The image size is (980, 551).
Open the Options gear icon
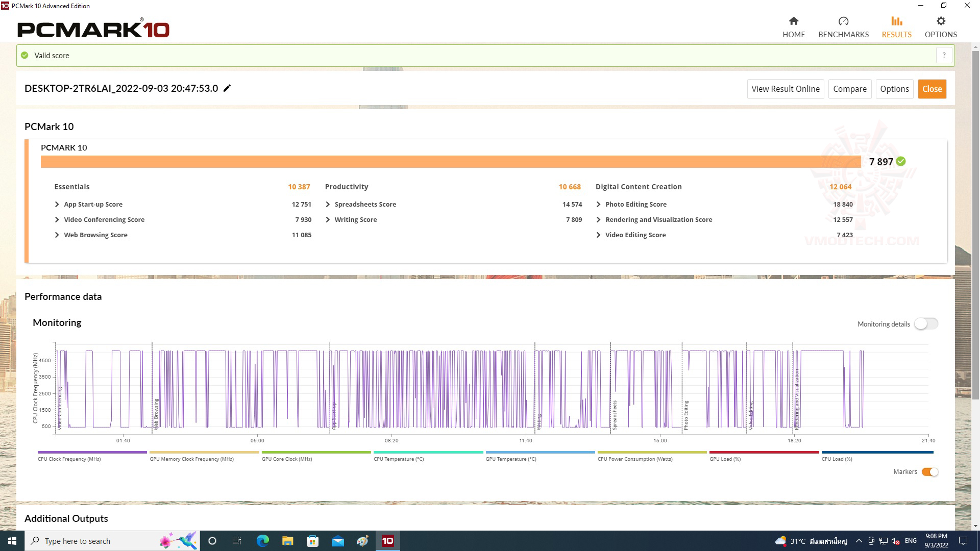point(941,21)
